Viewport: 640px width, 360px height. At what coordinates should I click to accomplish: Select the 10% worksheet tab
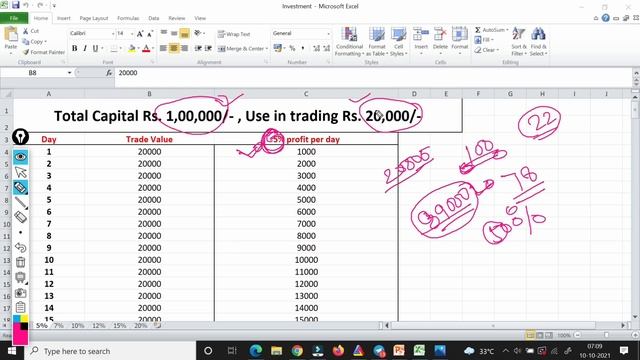coord(78,326)
